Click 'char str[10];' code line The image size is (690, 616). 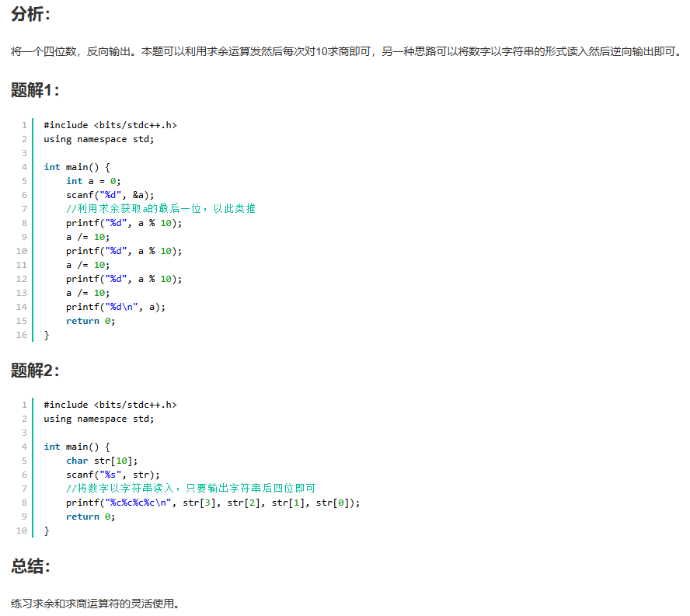click(x=102, y=461)
